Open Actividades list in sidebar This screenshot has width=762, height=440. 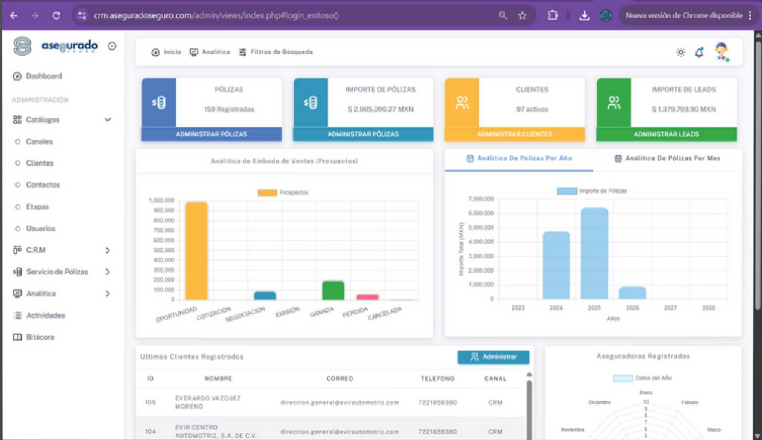(45, 315)
